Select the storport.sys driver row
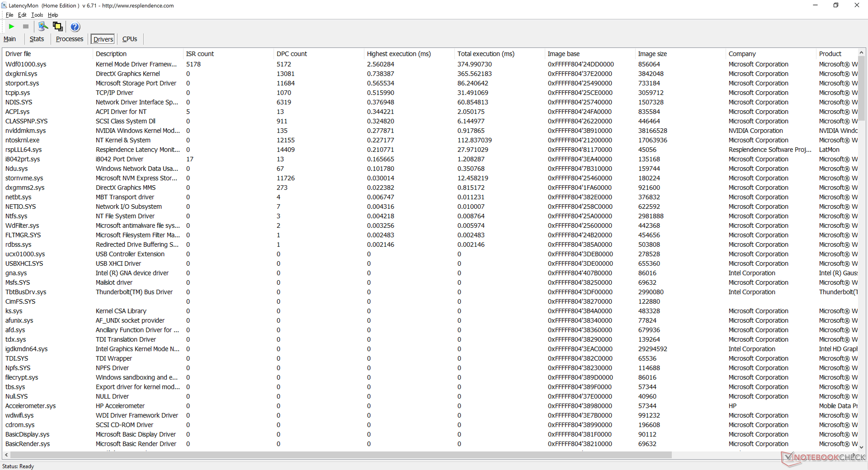This screenshot has width=868, height=470. coord(429,83)
